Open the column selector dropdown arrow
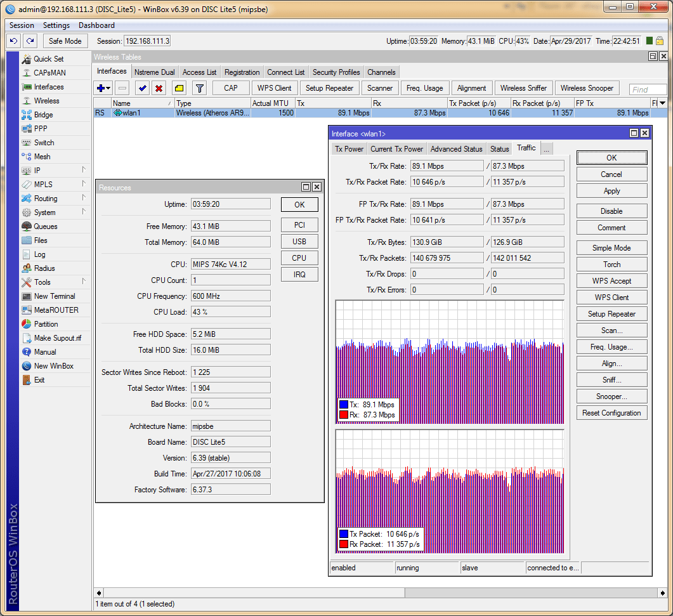The height and width of the screenshot is (616, 673). click(662, 103)
